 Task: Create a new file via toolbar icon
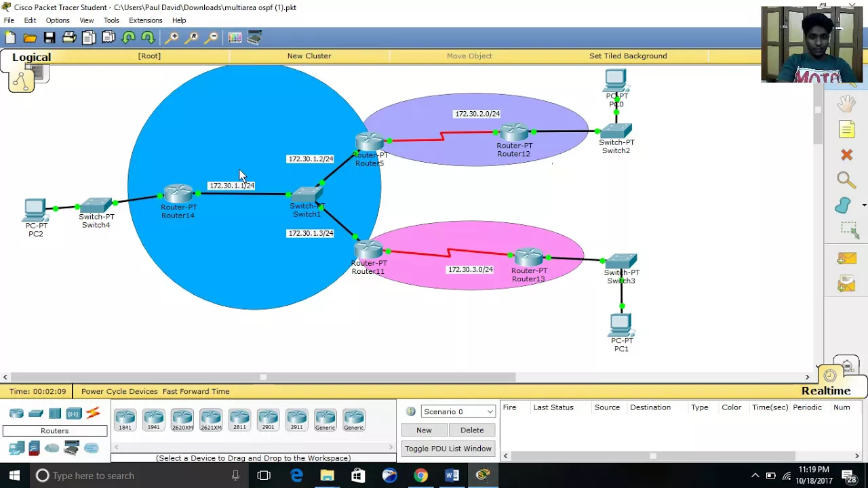(10, 38)
